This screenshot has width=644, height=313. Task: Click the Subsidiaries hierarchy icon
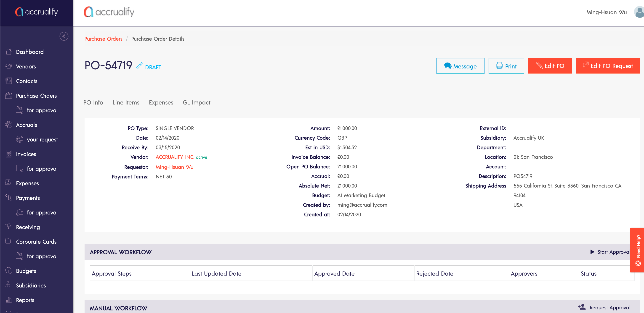pos(8,285)
